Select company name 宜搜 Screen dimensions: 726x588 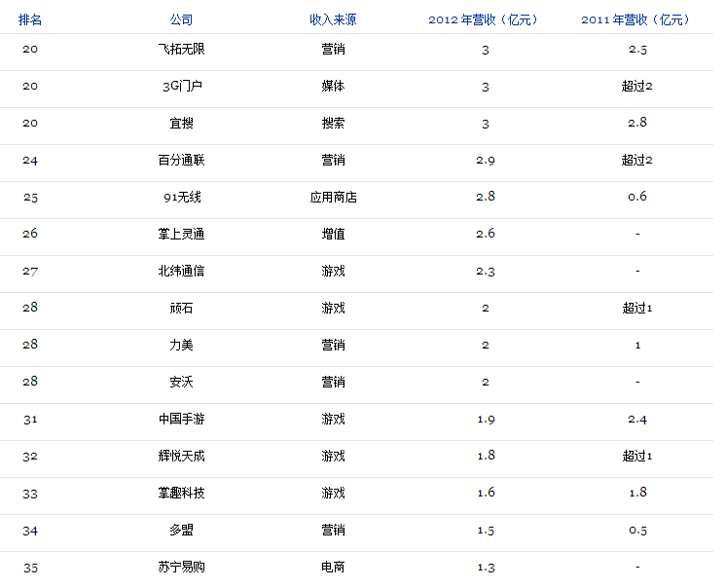click(x=181, y=124)
